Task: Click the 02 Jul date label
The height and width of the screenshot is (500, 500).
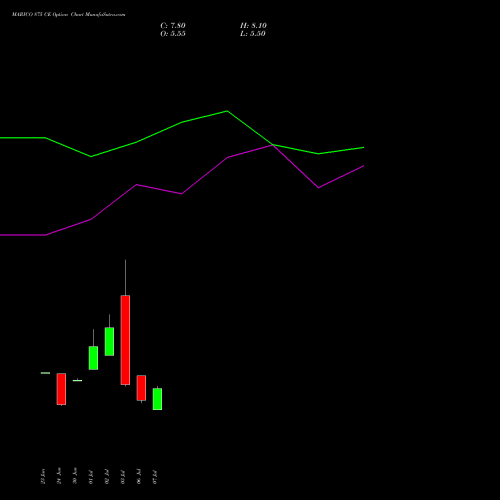Action: click(x=107, y=477)
